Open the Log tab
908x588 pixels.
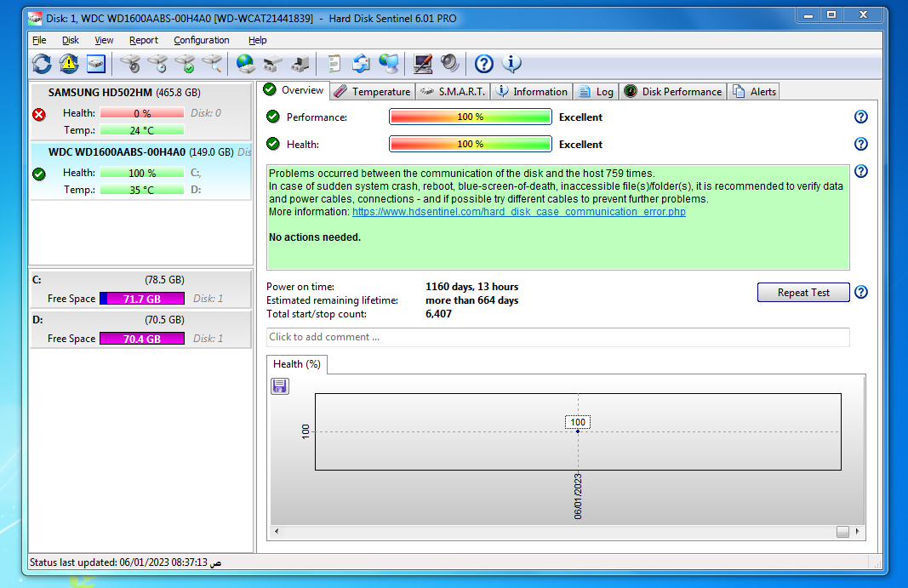point(597,92)
